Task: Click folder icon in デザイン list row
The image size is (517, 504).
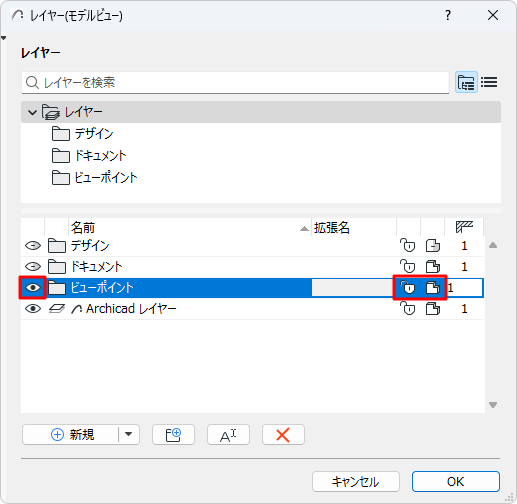Action: [57, 246]
